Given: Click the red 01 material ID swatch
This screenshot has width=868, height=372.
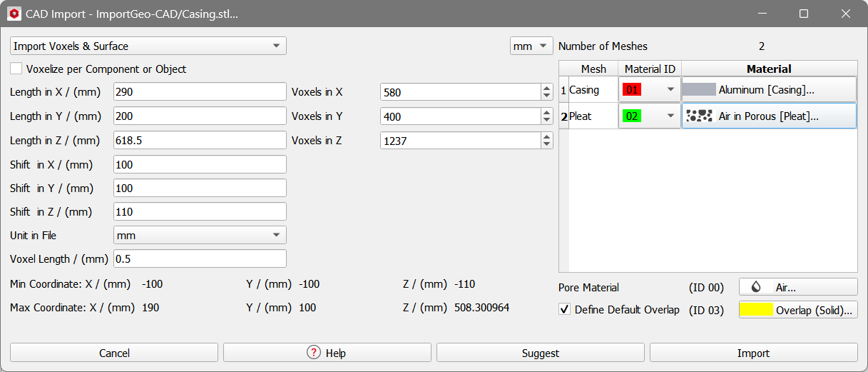Looking at the screenshot, I should click(632, 90).
